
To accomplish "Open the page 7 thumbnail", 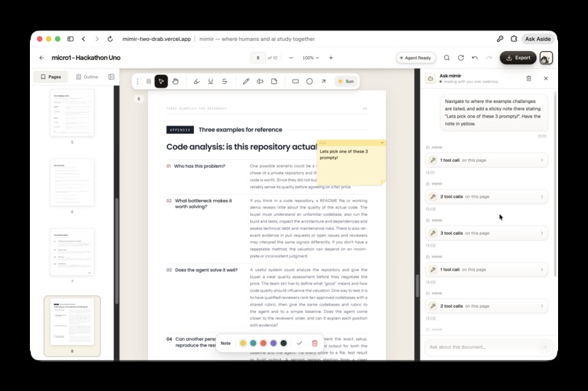I will tap(72, 252).
